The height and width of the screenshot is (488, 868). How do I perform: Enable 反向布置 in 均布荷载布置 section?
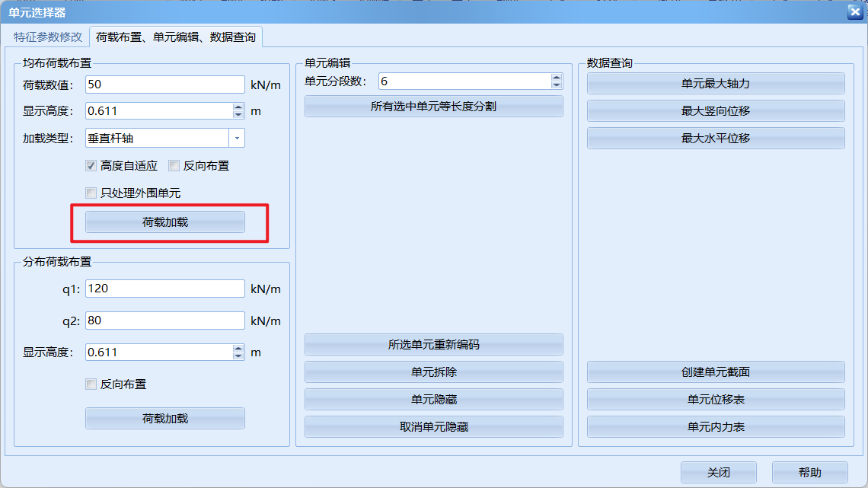pyautogui.click(x=174, y=165)
